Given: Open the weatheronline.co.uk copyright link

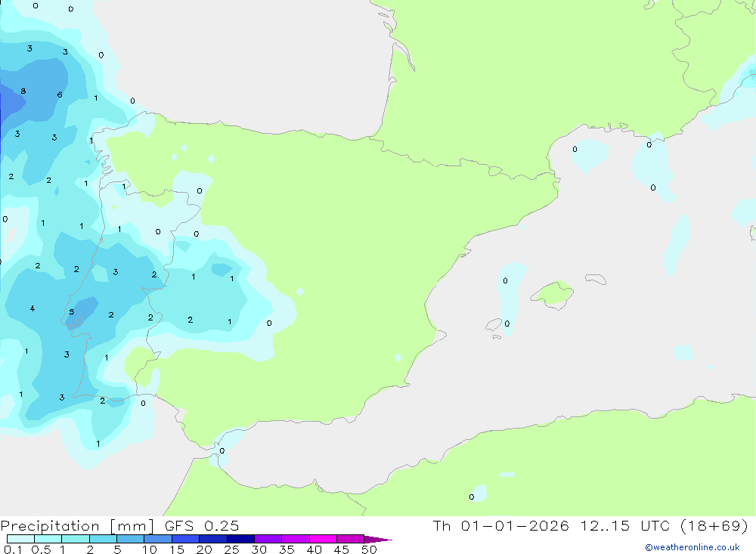Looking at the screenshot, I should (692, 547).
